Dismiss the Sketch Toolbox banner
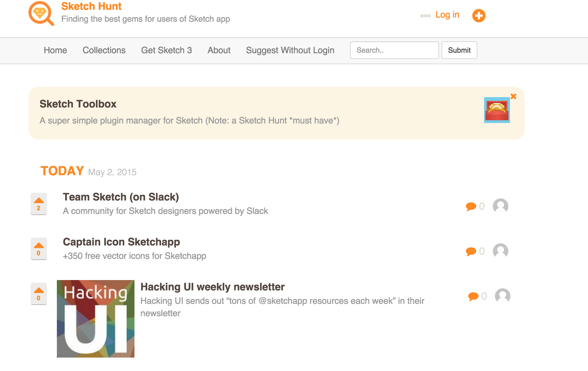The width and height of the screenshot is (588, 371). point(513,97)
